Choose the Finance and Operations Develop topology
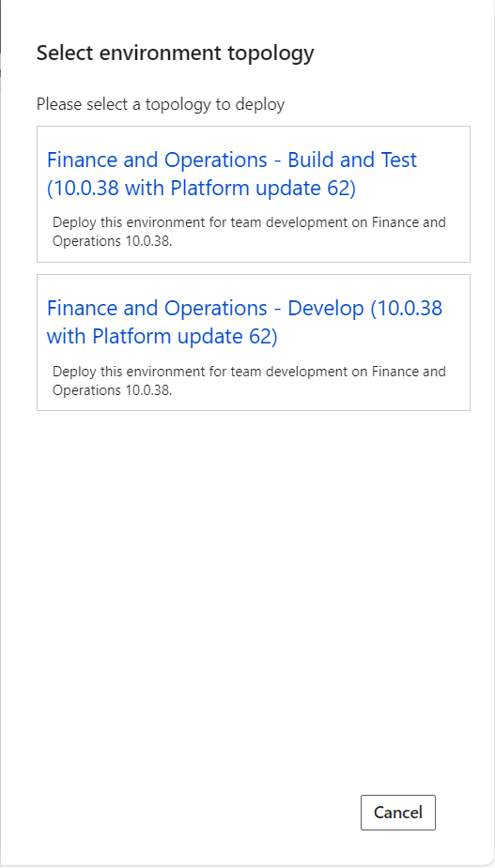The width and height of the screenshot is (495, 868). 244,322
